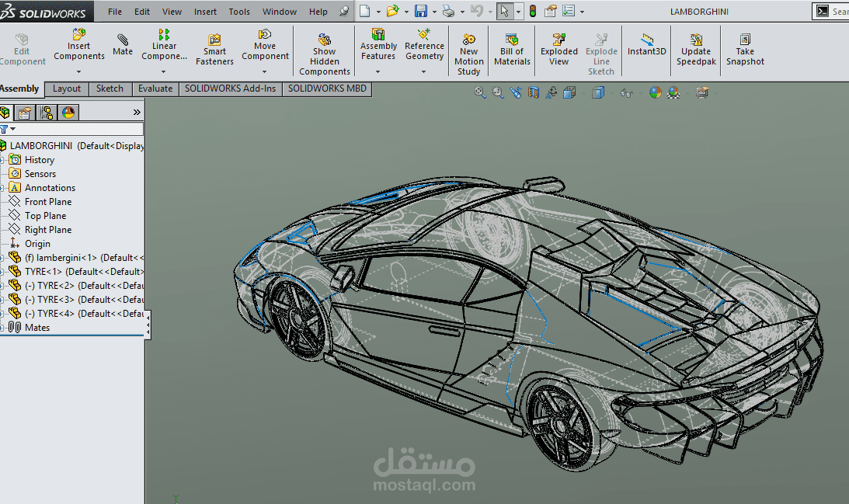Launch the Instant3D tool

point(646,45)
